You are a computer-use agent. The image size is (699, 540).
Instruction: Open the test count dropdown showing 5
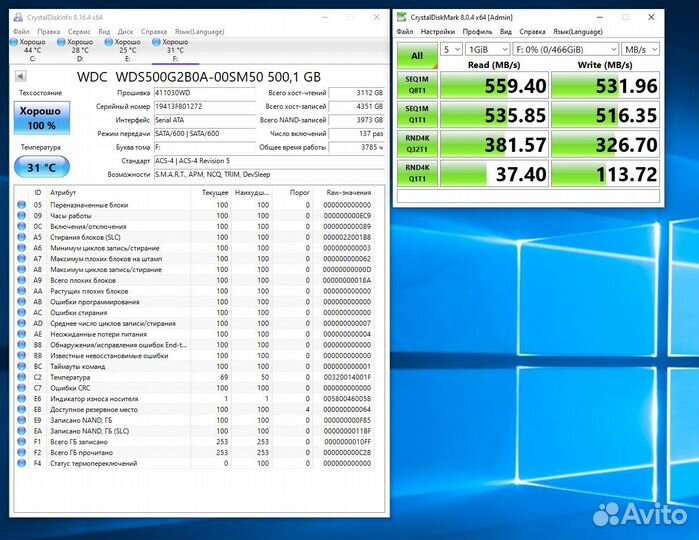tap(452, 49)
